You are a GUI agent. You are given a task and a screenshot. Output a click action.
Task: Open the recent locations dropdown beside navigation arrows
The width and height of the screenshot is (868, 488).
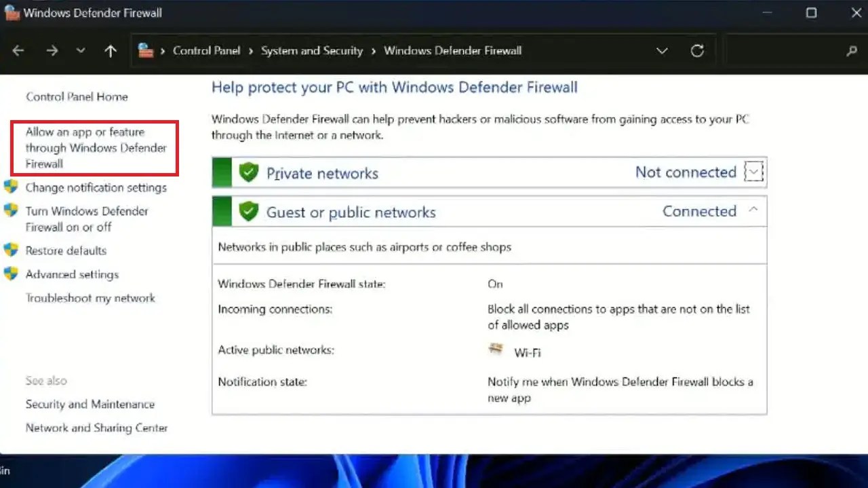pyautogui.click(x=81, y=50)
